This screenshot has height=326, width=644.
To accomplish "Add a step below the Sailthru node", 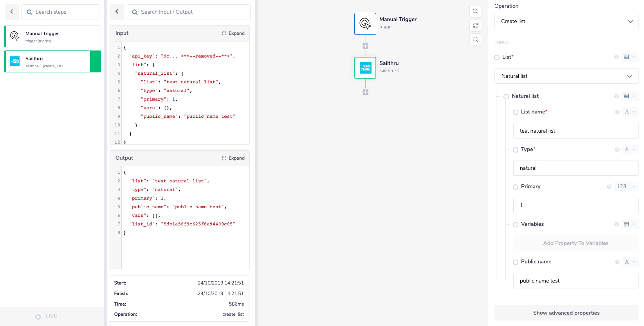I will pyautogui.click(x=365, y=92).
